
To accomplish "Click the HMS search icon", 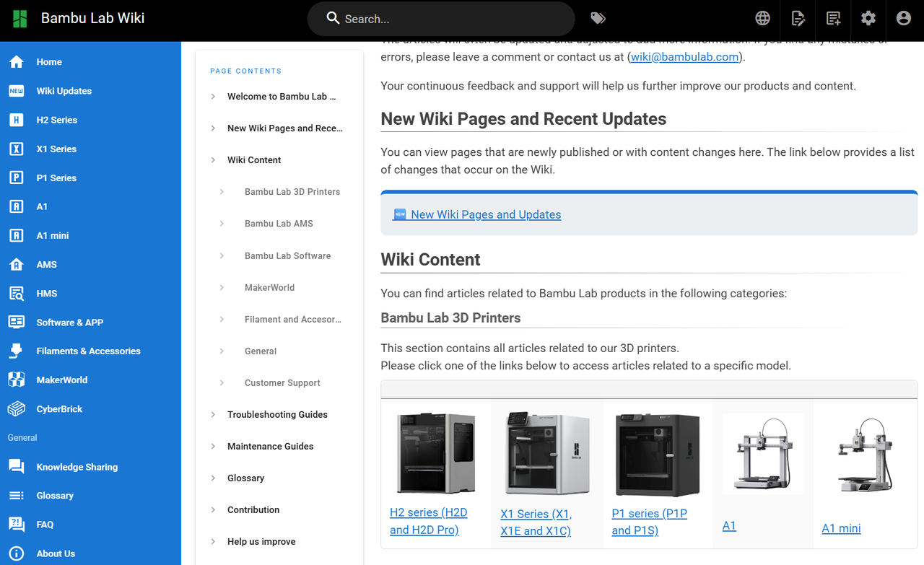I will (x=17, y=293).
